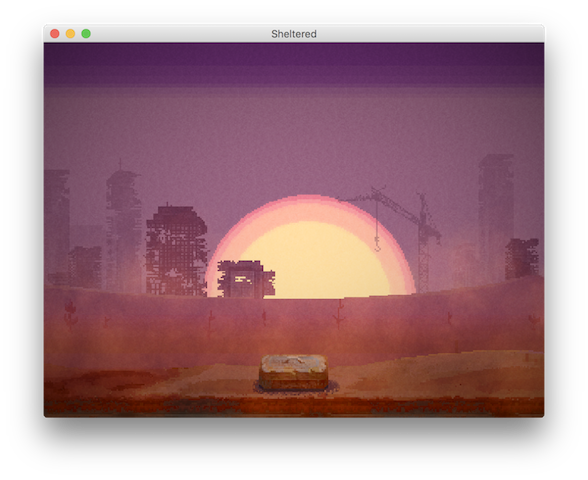The width and height of the screenshot is (588, 480).
Task: Click the Sheltered title bar text
Action: tap(294, 34)
